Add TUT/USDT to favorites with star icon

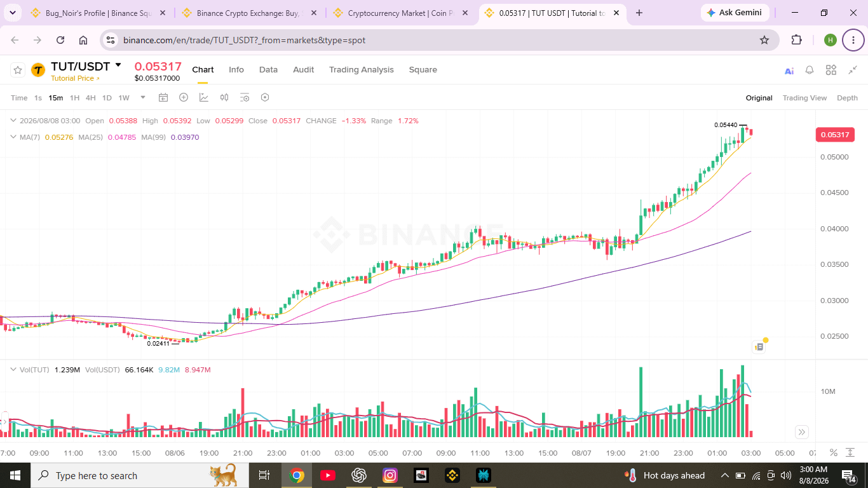point(18,70)
